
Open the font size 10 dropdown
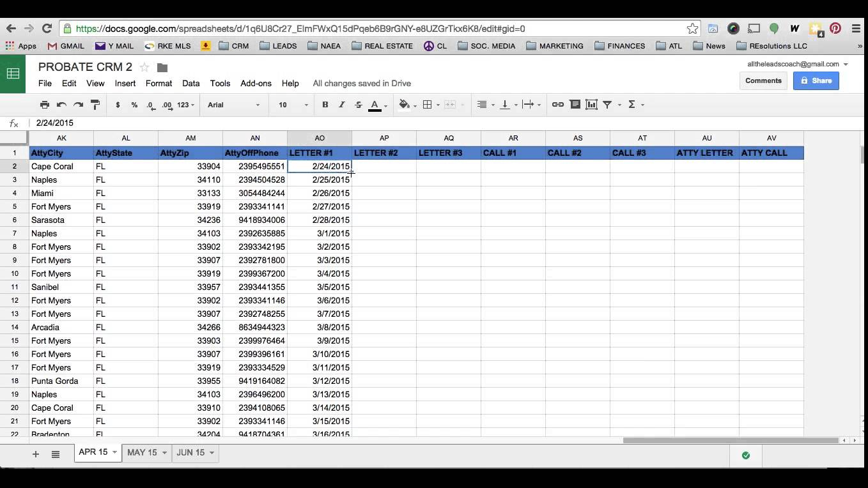click(293, 105)
